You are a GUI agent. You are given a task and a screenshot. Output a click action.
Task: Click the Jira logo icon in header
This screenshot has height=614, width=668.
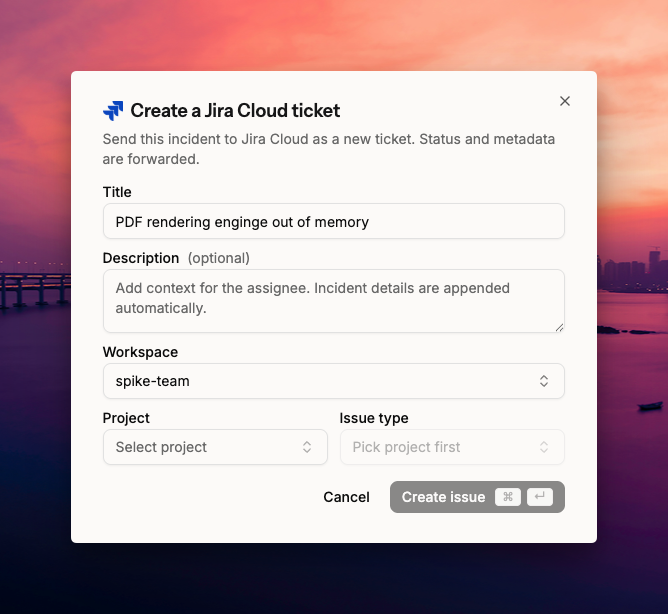(x=113, y=111)
